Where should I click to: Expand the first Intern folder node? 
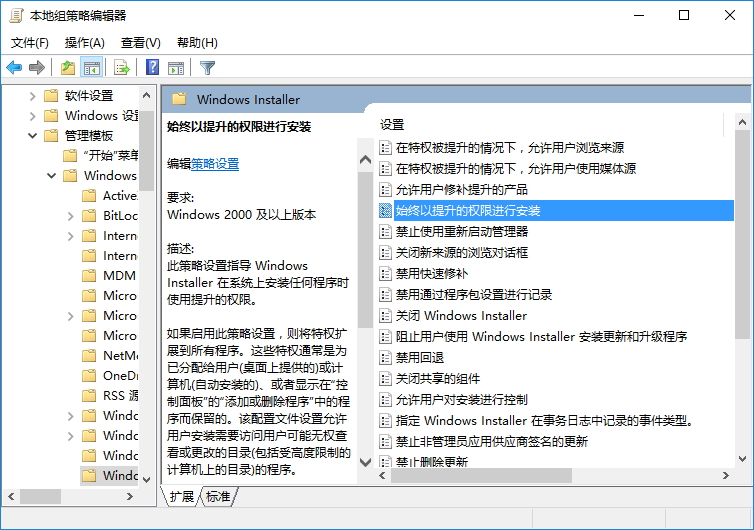pos(70,236)
